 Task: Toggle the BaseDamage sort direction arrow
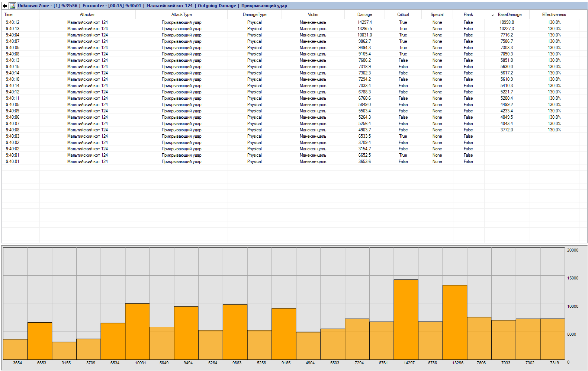[x=493, y=15]
